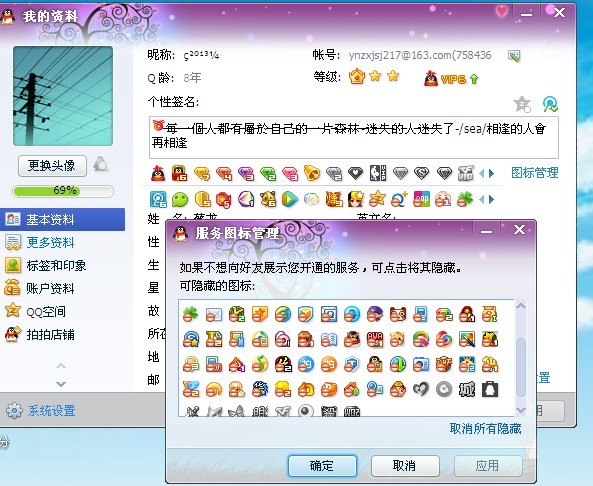Click 取消 in icon management dialog
The height and width of the screenshot is (486, 593).
coord(405,466)
